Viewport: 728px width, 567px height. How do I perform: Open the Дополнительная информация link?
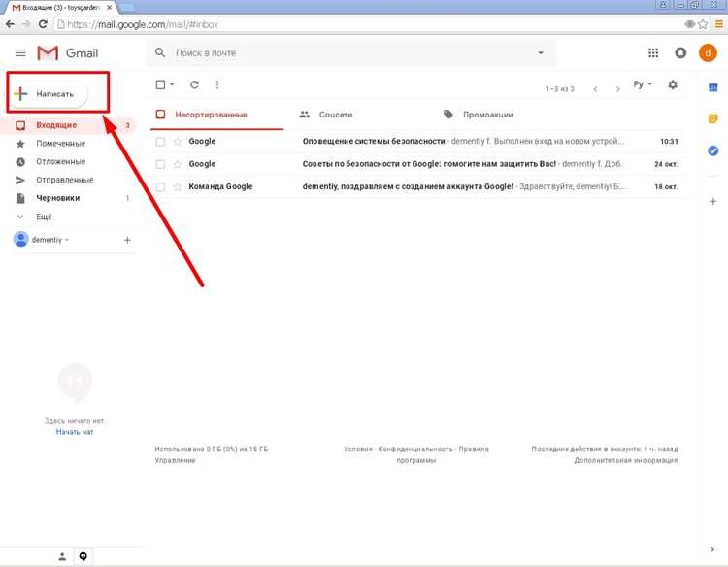pyautogui.click(x=626, y=460)
